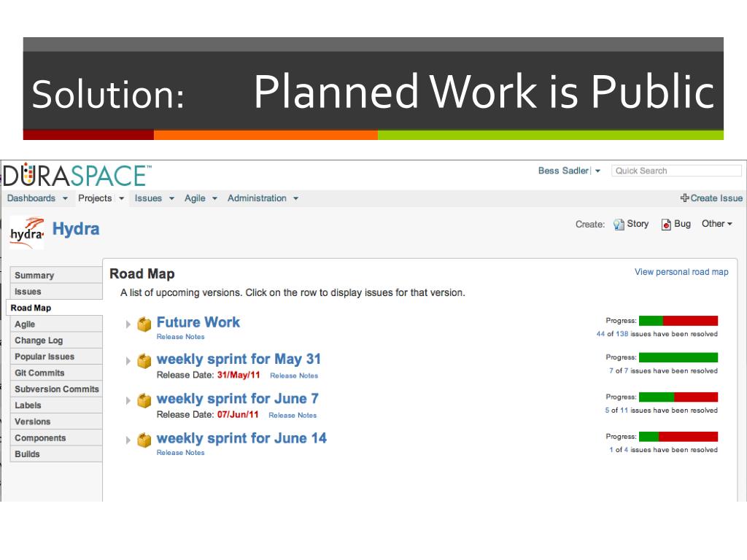Click the June 7 sprint progress bar
The width and height of the screenshot is (747, 560).
[678, 397]
